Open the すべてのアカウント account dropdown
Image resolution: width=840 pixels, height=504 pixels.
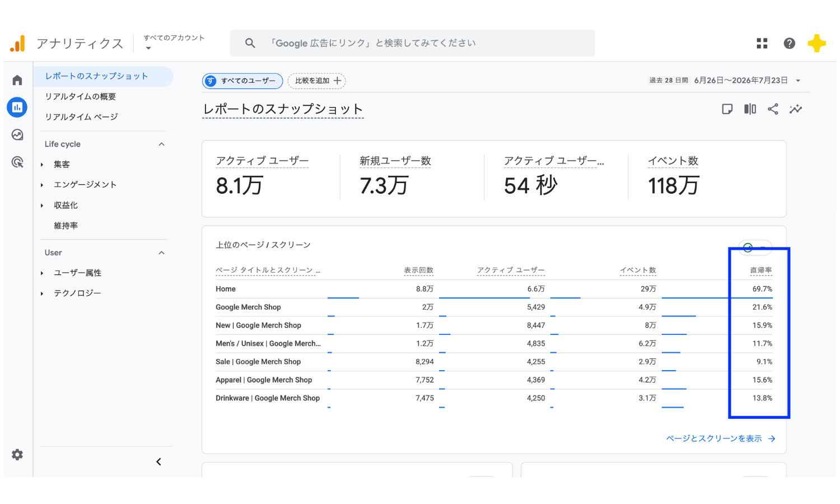[174, 43]
